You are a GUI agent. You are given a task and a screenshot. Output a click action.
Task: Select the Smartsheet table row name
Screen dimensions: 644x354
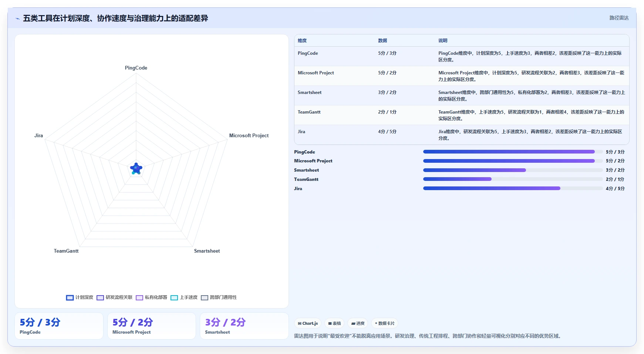[310, 92]
